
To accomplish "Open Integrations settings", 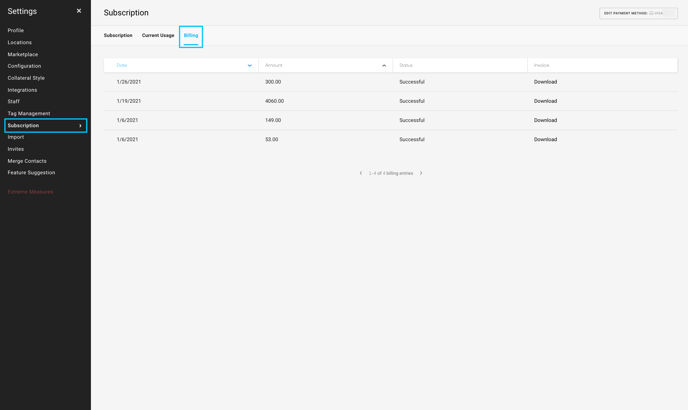I will click(x=22, y=90).
